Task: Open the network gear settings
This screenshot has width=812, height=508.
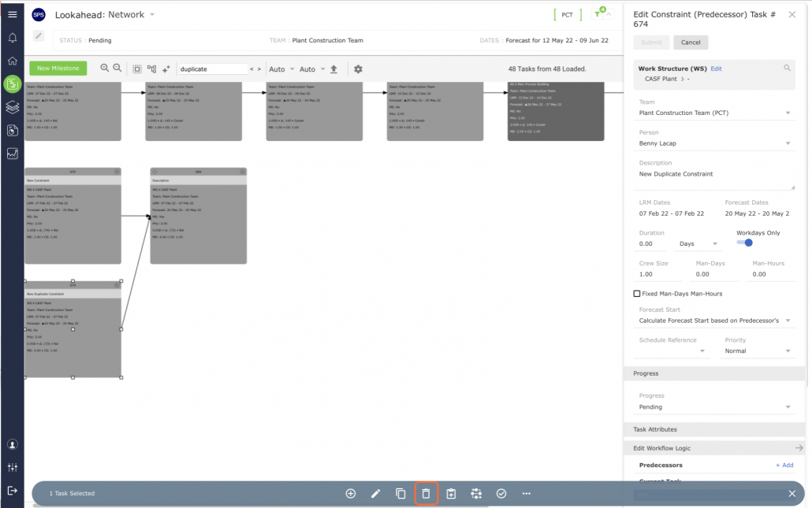Action: (x=358, y=69)
